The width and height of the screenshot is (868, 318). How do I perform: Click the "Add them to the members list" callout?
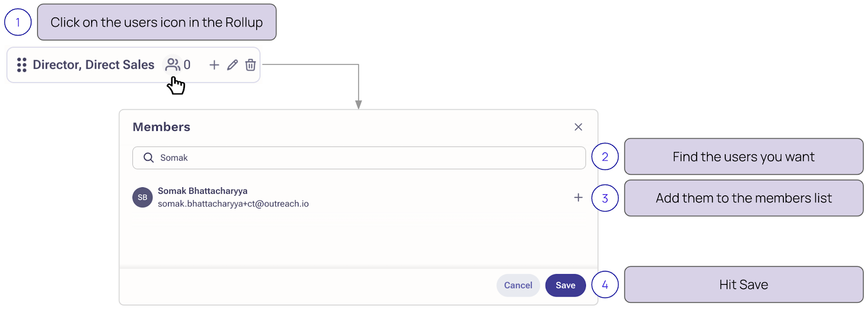click(x=743, y=198)
